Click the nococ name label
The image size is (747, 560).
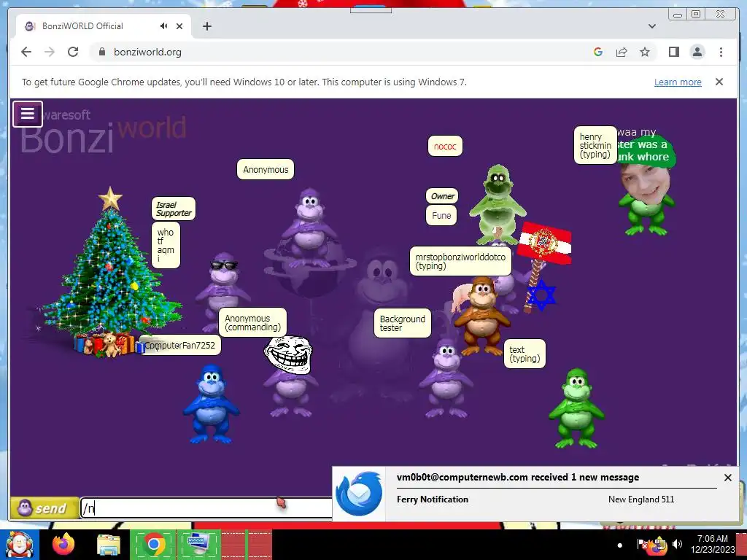tap(445, 146)
